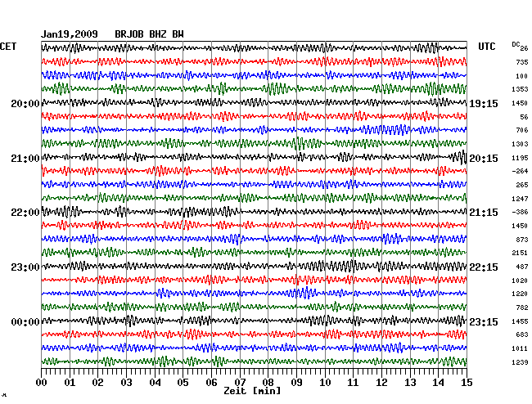The image size is (532, 404).
Task: Select the 20:15 UTC time label
Action: 484,159
